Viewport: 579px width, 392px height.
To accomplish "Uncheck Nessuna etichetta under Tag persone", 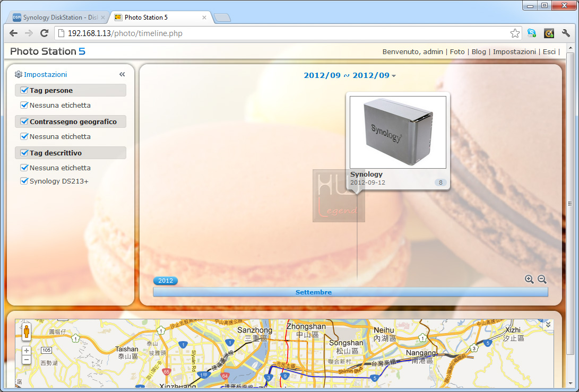I will point(24,105).
